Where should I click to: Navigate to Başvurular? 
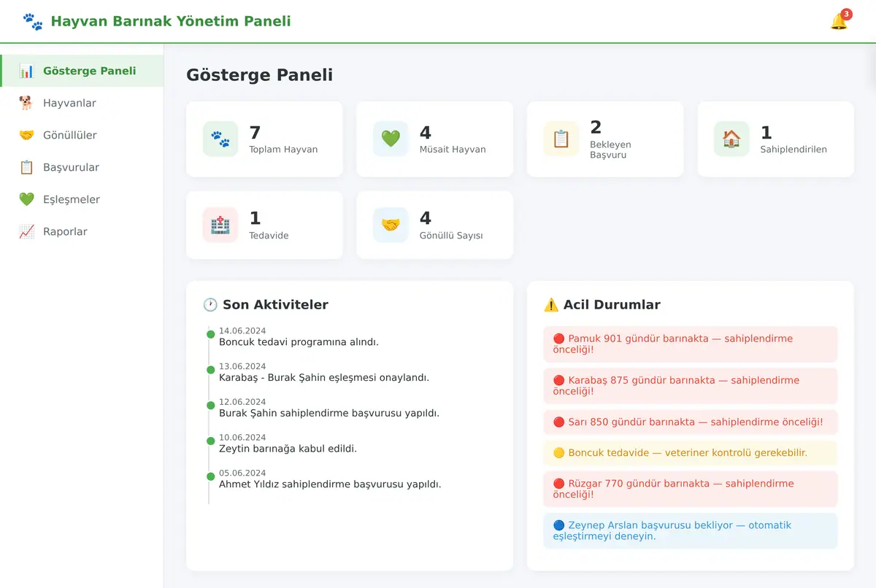(x=82, y=167)
